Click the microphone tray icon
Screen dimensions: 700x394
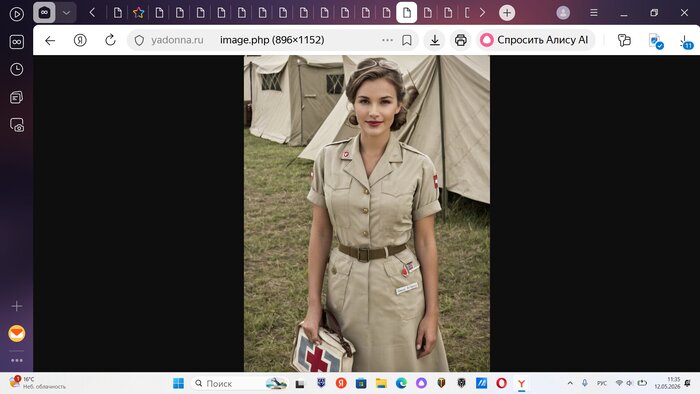click(x=584, y=383)
